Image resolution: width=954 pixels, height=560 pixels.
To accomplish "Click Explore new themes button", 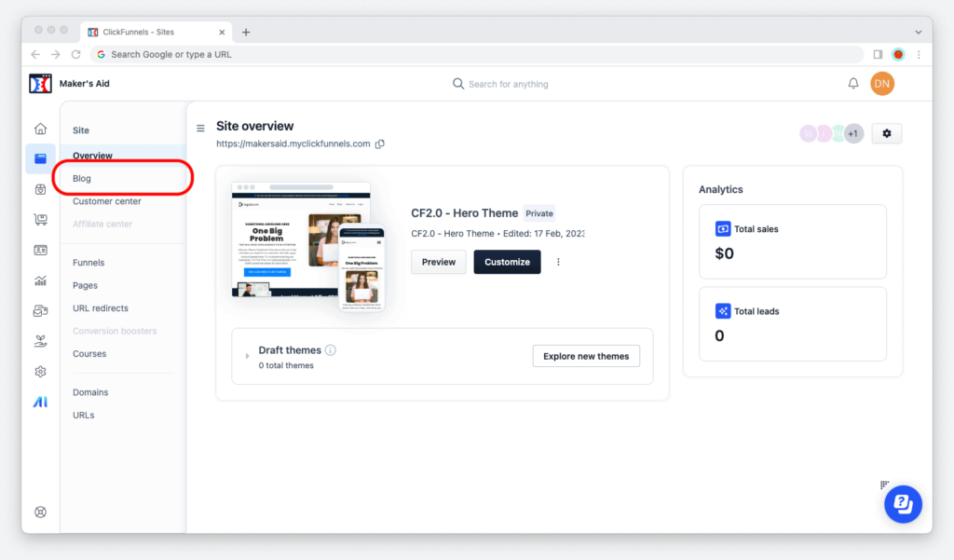I will (586, 356).
